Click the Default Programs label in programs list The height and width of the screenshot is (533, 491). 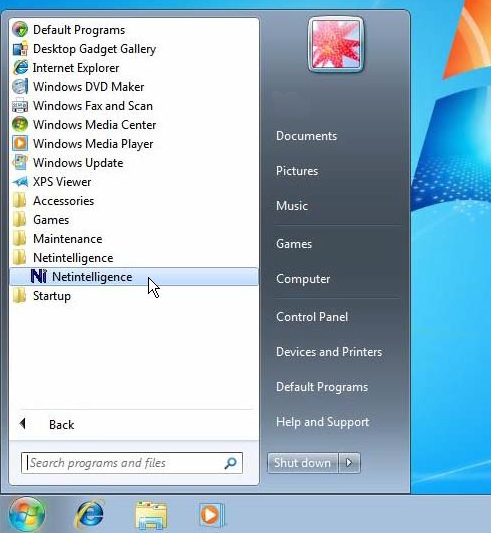[x=79, y=30]
